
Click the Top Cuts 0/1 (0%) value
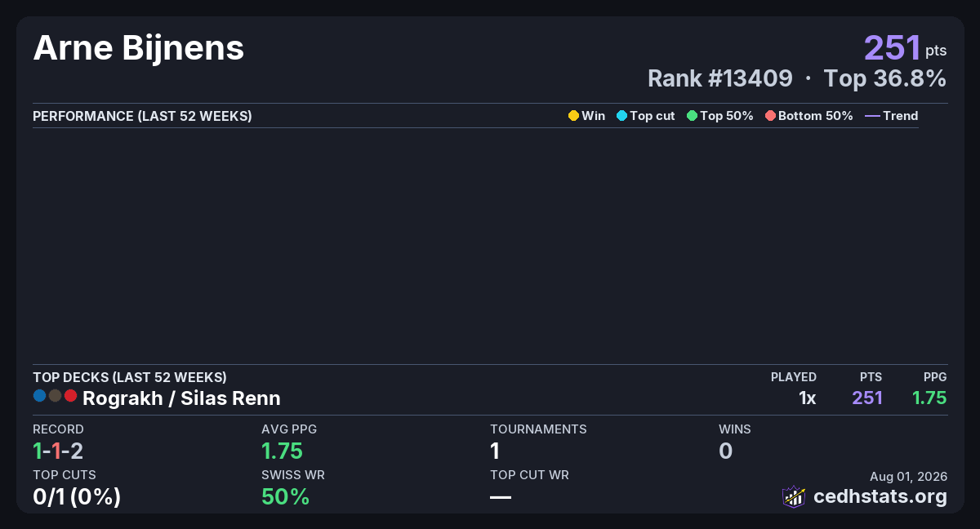pyautogui.click(x=77, y=496)
